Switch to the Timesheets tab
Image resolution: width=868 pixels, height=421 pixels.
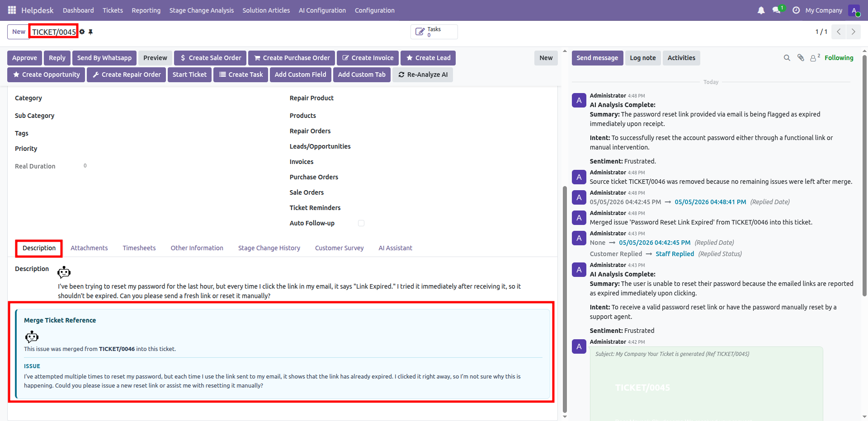[x=139, y=248]
